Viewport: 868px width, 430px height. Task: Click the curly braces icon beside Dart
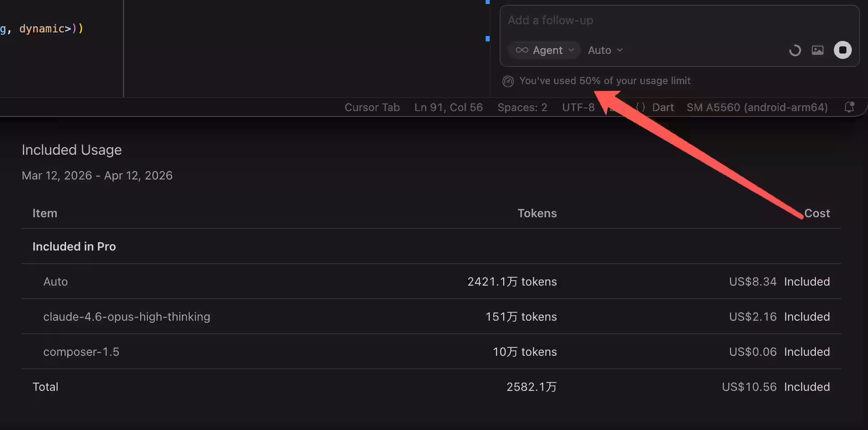(x=640, y=107)
